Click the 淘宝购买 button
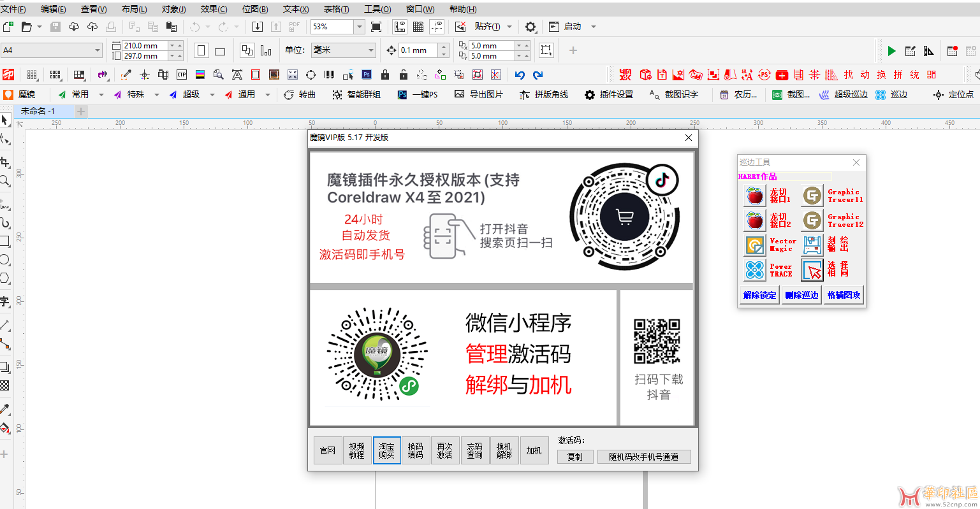This screenshot has width=980, height=509. pyautogui.click(x=386, y=450)
